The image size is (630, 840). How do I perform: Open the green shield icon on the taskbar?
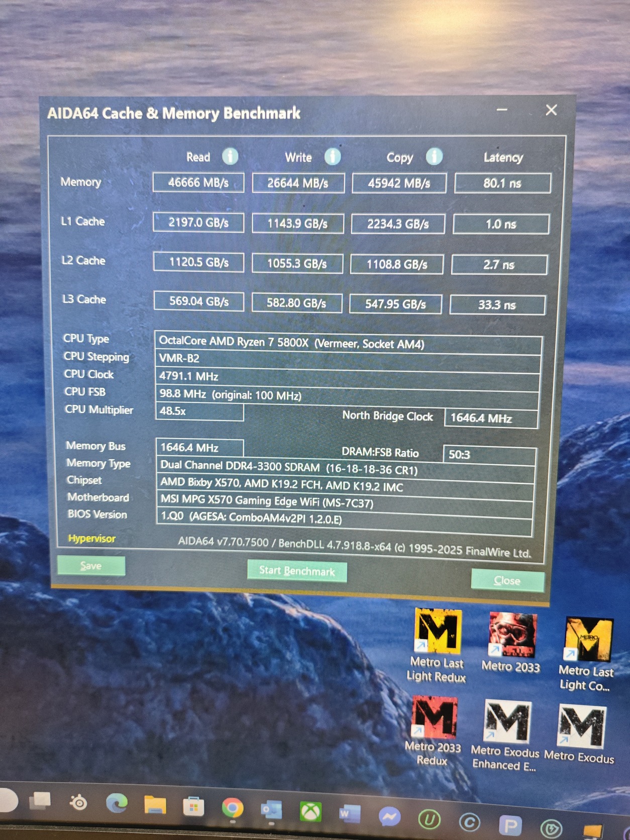[551, 828]
